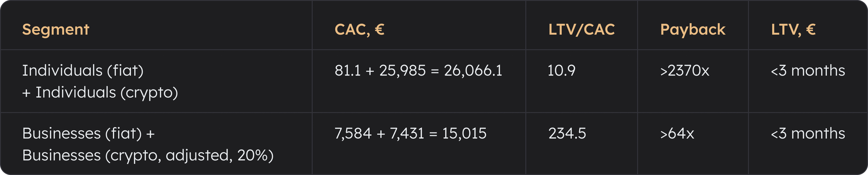Click the Individuals row <3 months cell
Screen dimensions: 868x175
coord(808,71)
